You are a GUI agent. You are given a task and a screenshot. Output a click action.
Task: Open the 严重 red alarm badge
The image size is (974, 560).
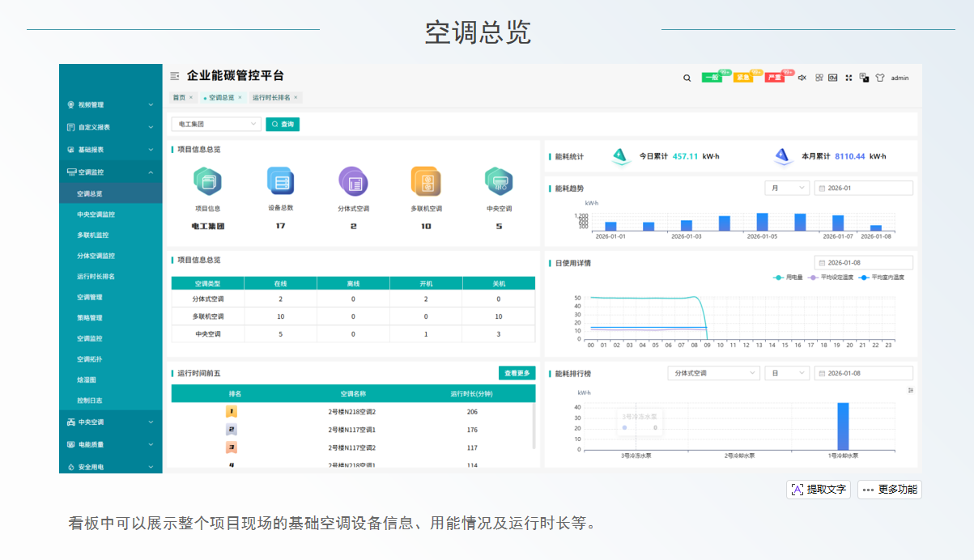[775, 78]
